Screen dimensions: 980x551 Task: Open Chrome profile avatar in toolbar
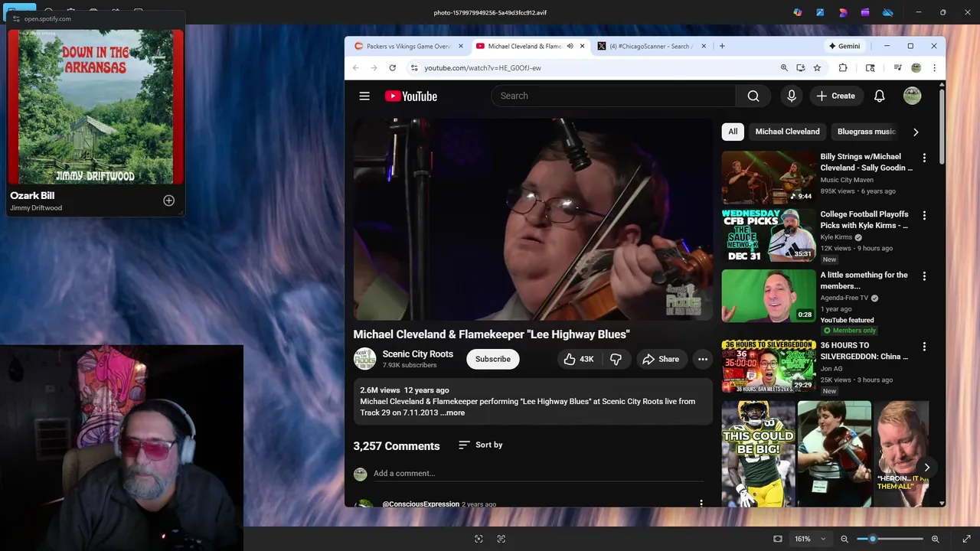coord(916,67)
